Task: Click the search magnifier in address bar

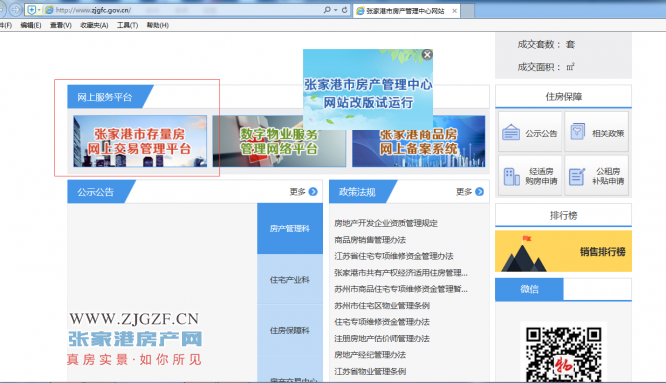Action: (x=327, y=10)
